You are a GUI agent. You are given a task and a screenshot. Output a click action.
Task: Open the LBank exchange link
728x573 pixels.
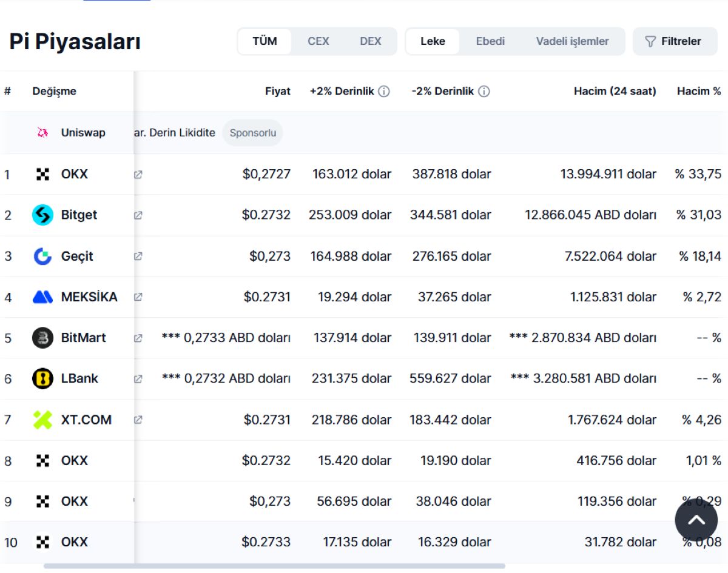79,379
